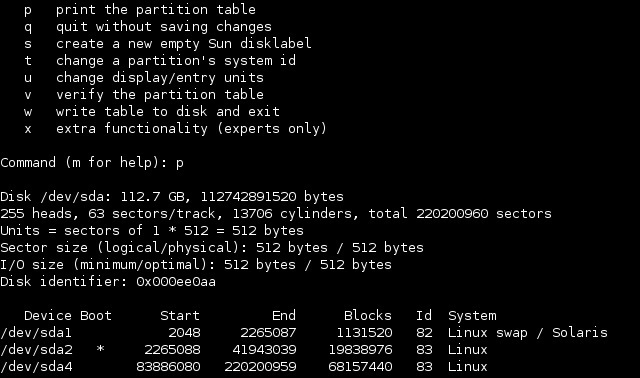Click the boot flag asterisk on /dev/sda2
The image size is (640, 378).
point(100,349)
